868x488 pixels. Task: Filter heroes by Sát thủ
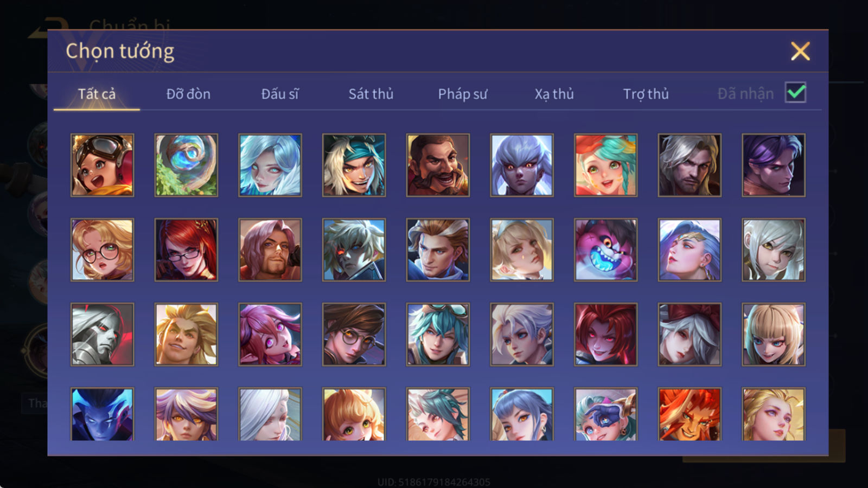point(371,94)
